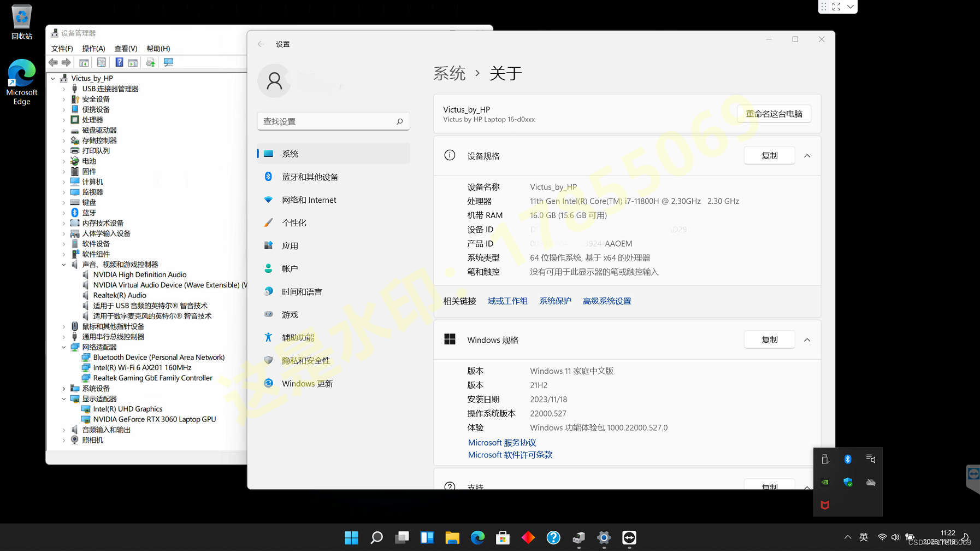This screenshot has height=551, width=980.
Task: Click 复制 button for Windows 规格
Action: point(769,340)
